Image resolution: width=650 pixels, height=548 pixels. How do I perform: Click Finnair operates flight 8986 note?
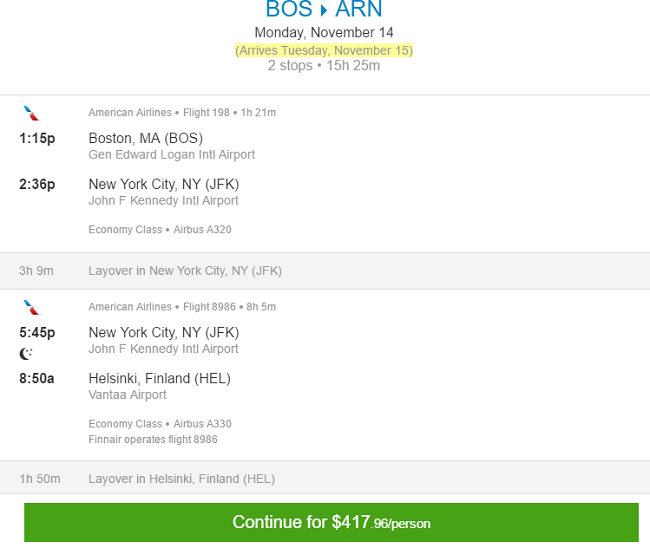pyautogui.click(x=153, y=439)
